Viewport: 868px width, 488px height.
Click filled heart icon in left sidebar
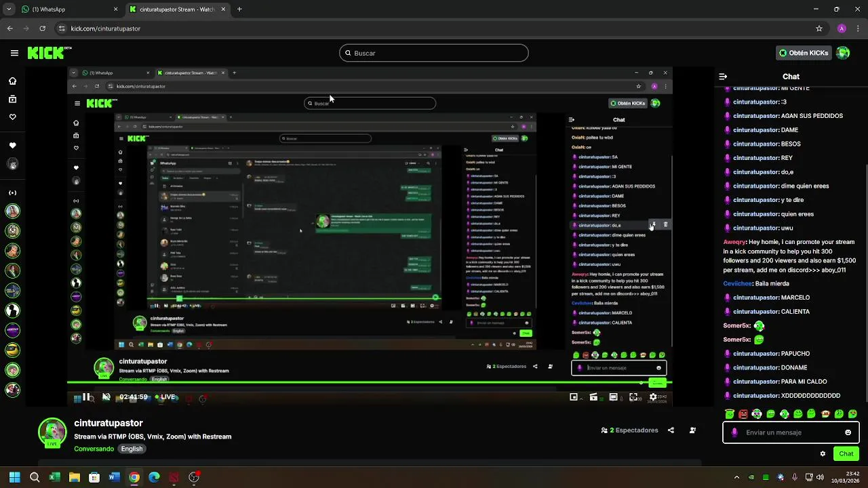pos(12,145)
